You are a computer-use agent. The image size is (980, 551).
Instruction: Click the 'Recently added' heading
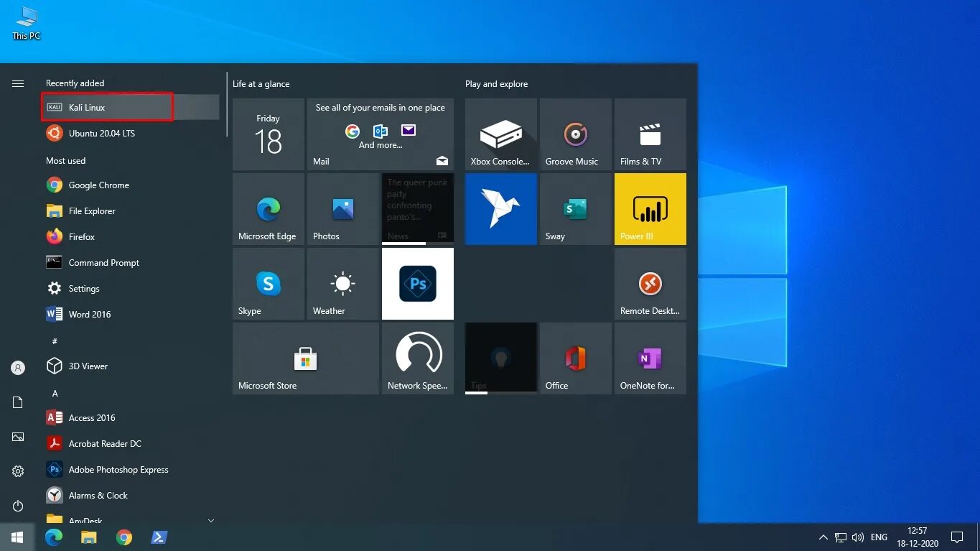(75, 83)
